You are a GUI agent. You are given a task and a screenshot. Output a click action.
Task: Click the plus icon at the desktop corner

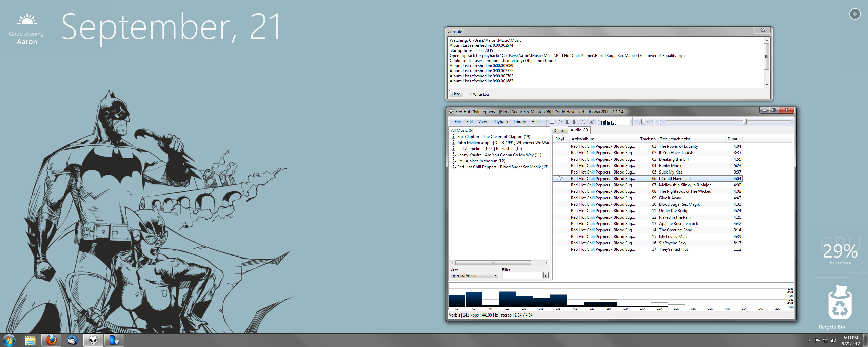pos(855,14)
